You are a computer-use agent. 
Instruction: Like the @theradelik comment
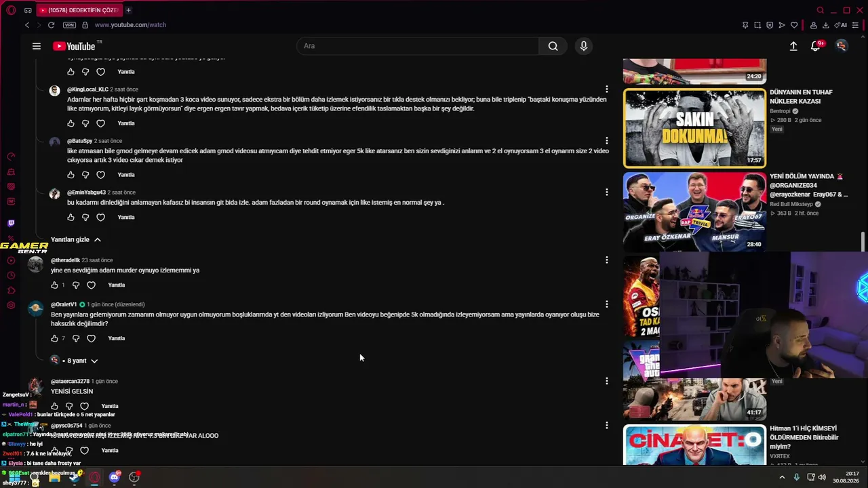click(55, 285)
